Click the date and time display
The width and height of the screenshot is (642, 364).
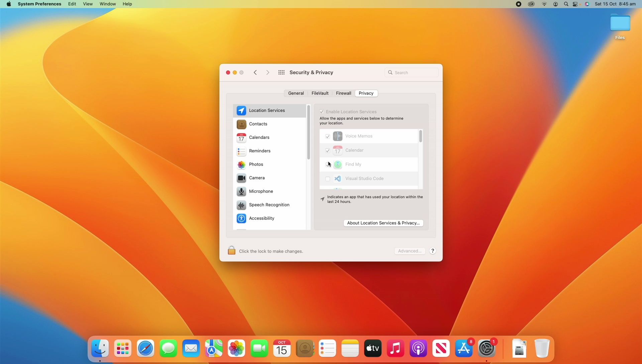[x=615, y=4]
